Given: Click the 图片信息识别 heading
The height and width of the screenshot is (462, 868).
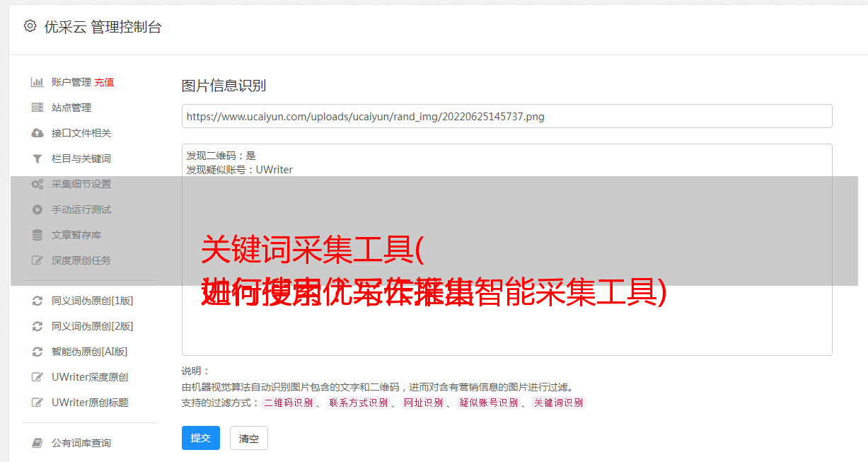Looking at the screenshot, I should (224, 86).
